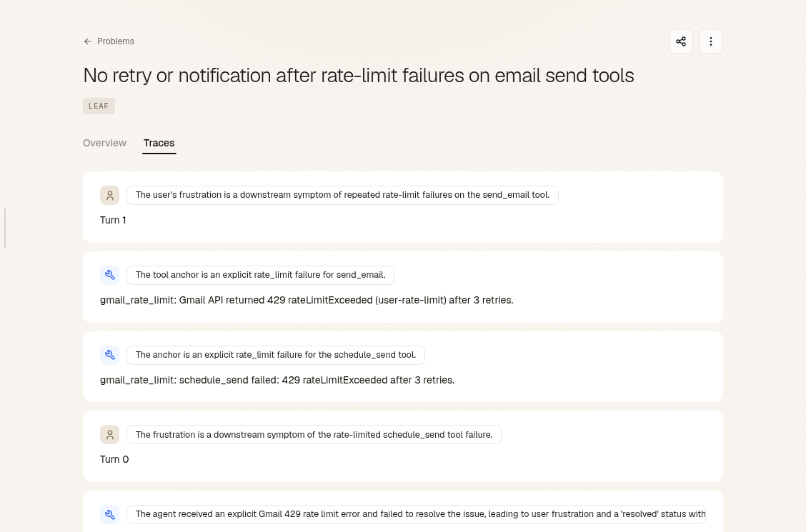Click the wrench icon on send_email trace
The image size is (806, 532).
[109, 275]
